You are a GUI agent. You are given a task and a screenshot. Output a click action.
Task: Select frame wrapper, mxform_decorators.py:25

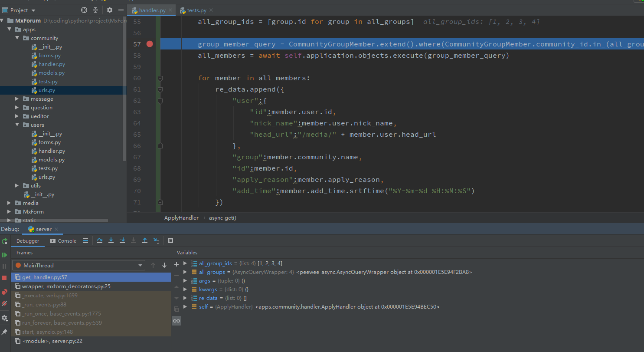91,286
